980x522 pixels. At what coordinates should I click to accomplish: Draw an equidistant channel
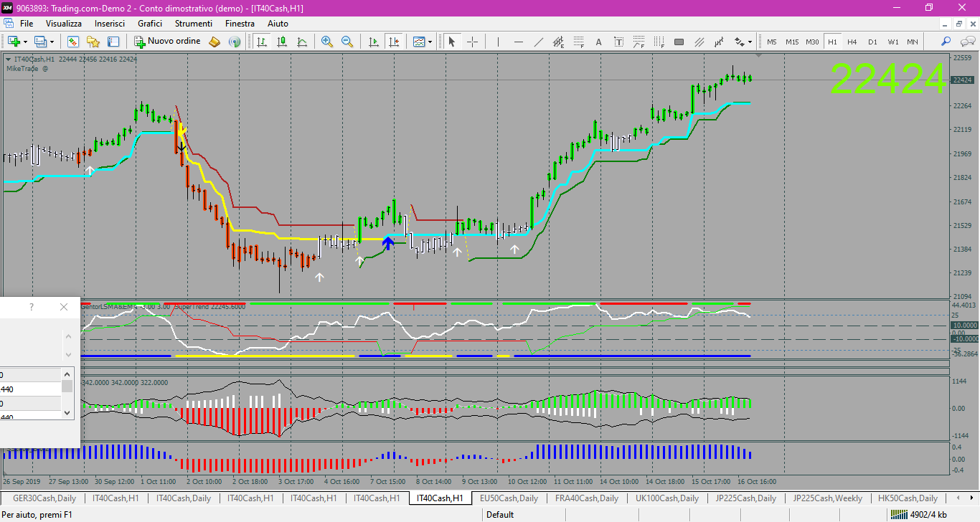click(x=559, y=42)
